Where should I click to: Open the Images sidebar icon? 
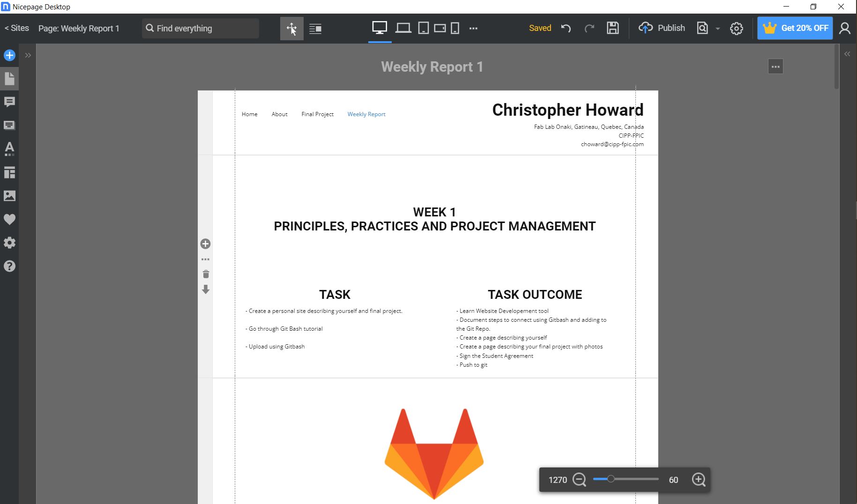(x=9, y=196)
